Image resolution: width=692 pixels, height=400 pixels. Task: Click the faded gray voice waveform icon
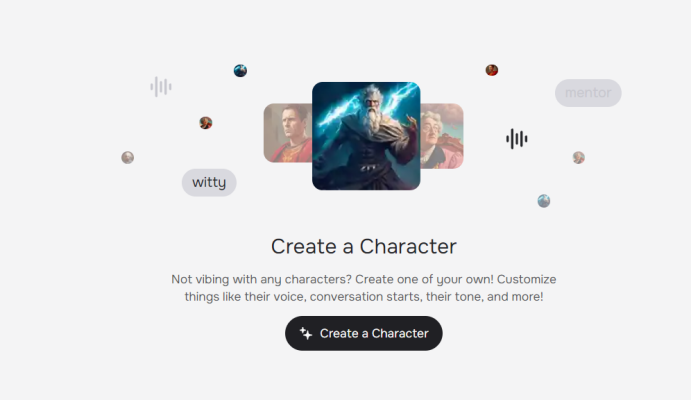(x=161, y=87)
